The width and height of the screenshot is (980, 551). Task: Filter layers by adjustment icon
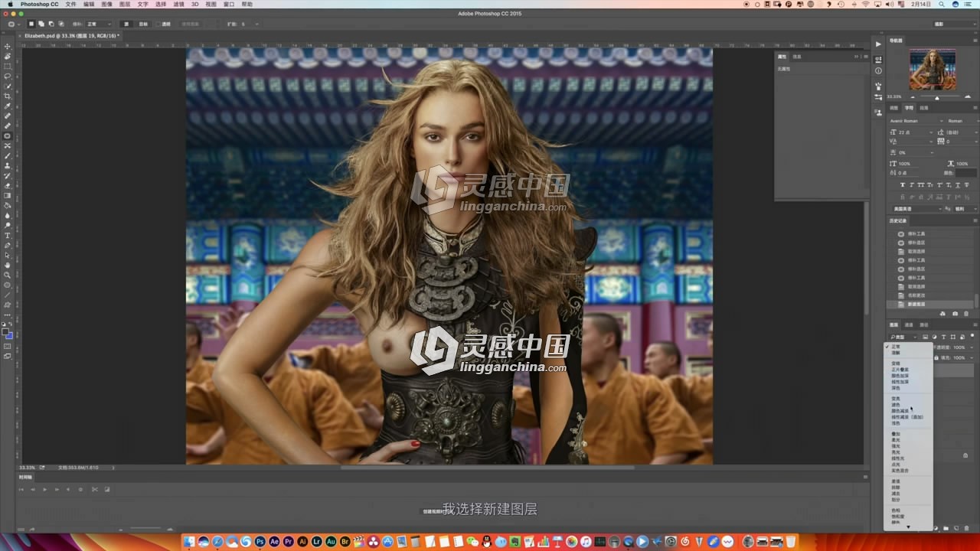tap(934, 337)
